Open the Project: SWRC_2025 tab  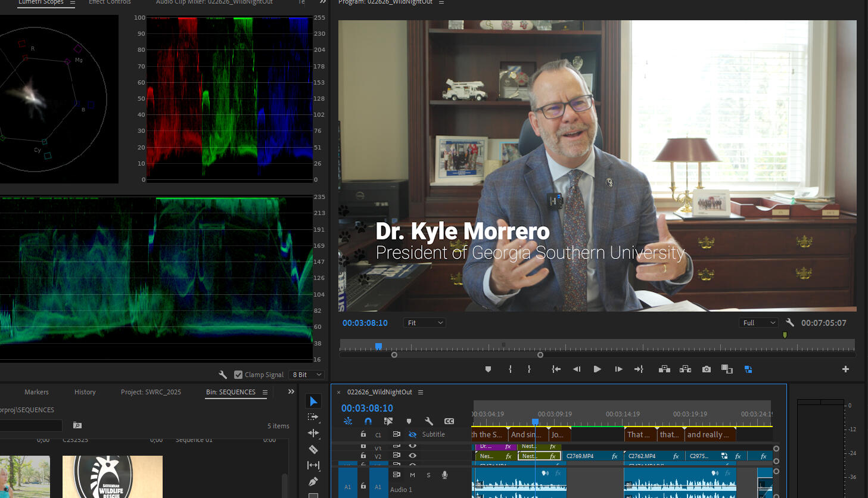coord(151,392)
